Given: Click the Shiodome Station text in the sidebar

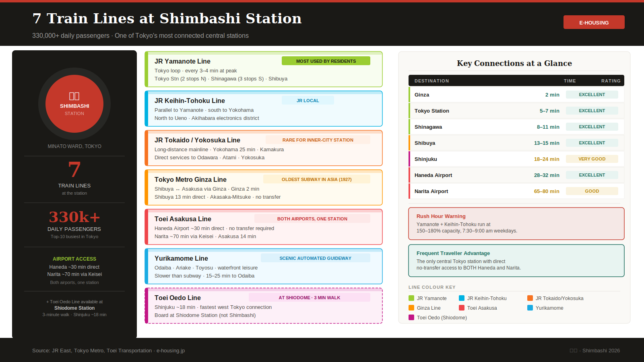Looking at the screenshot, I should click(74, 308).
